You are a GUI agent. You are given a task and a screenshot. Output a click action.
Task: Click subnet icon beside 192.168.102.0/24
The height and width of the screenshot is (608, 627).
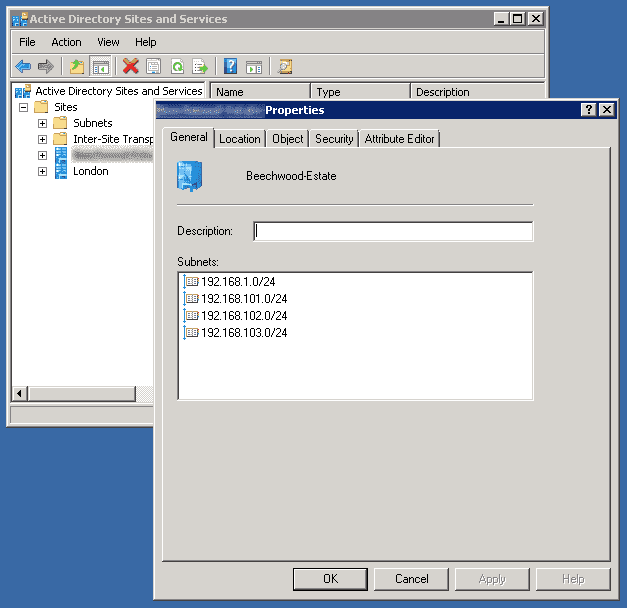coord(191,316)
